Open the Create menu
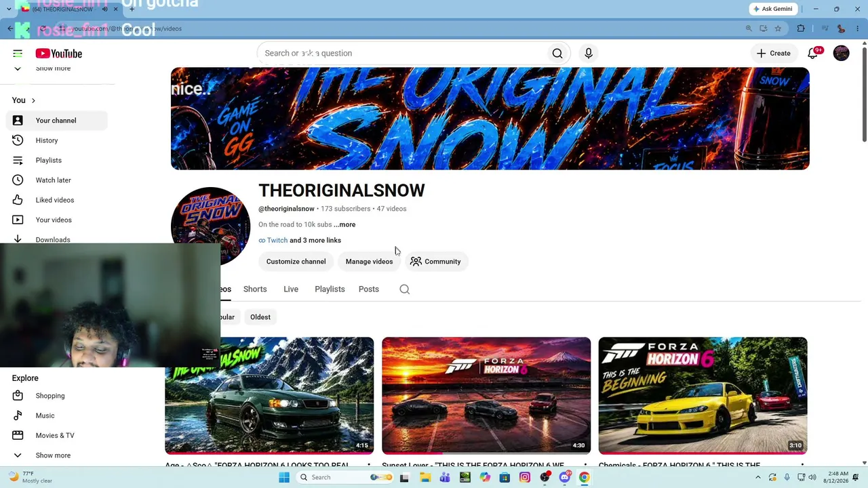 pyautogui.click(x=774, y=54)
